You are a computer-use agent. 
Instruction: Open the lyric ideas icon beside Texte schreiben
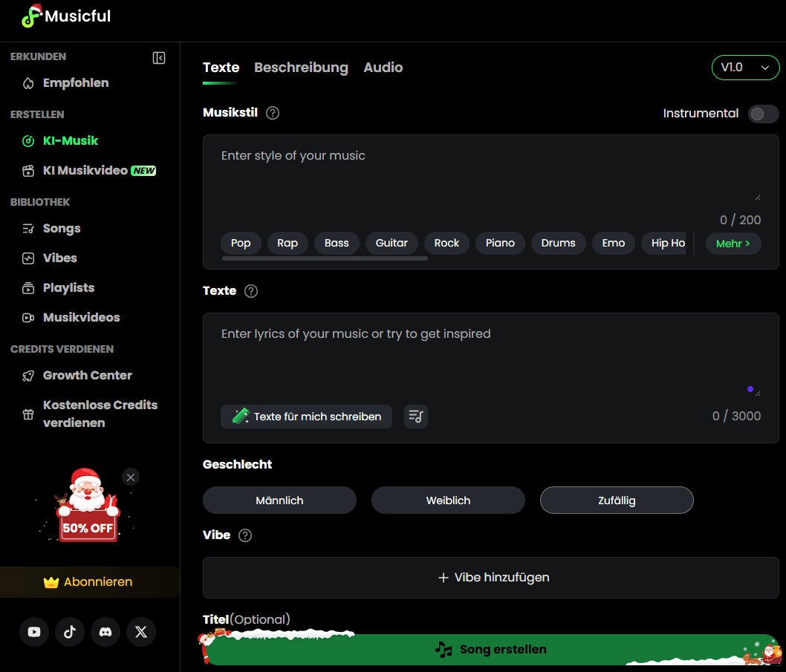pyautogui.click(x=415, y=417)
